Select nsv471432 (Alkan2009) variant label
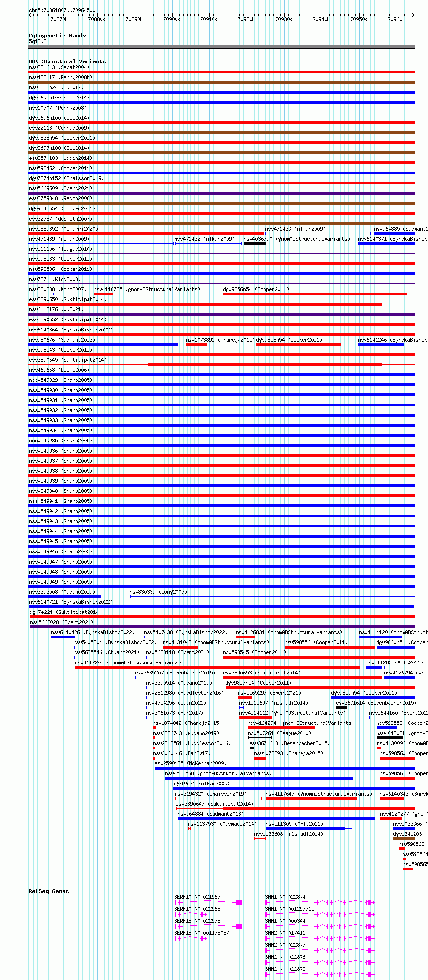428x980 pixels. click(x=204, y=239)
